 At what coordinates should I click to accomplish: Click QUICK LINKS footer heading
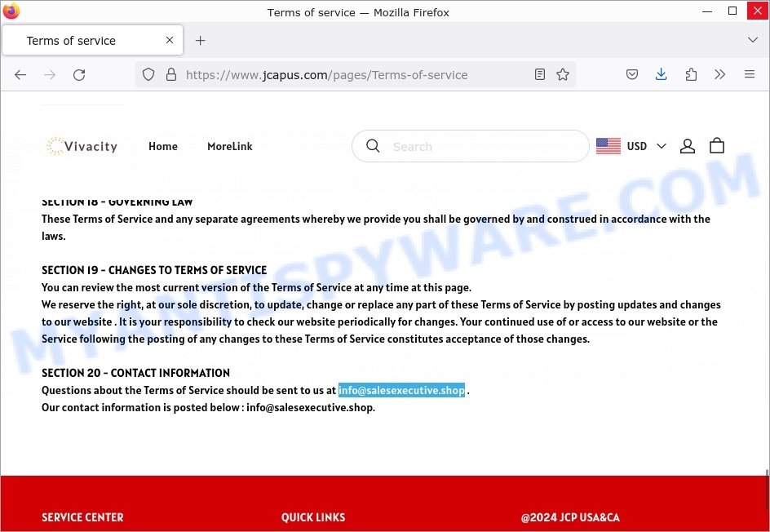click(313, 517)
